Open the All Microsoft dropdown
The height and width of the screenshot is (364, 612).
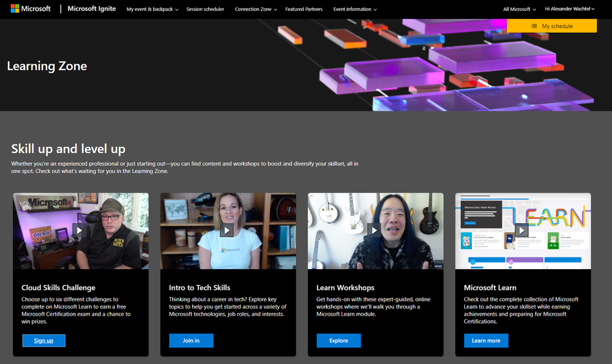coord(519,9)
